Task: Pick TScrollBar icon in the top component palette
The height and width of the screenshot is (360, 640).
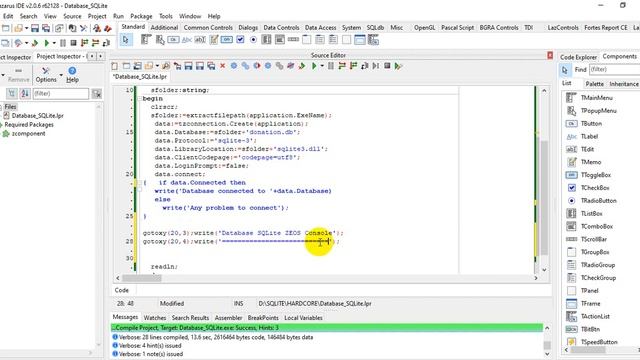Action: tap(293, 40)
